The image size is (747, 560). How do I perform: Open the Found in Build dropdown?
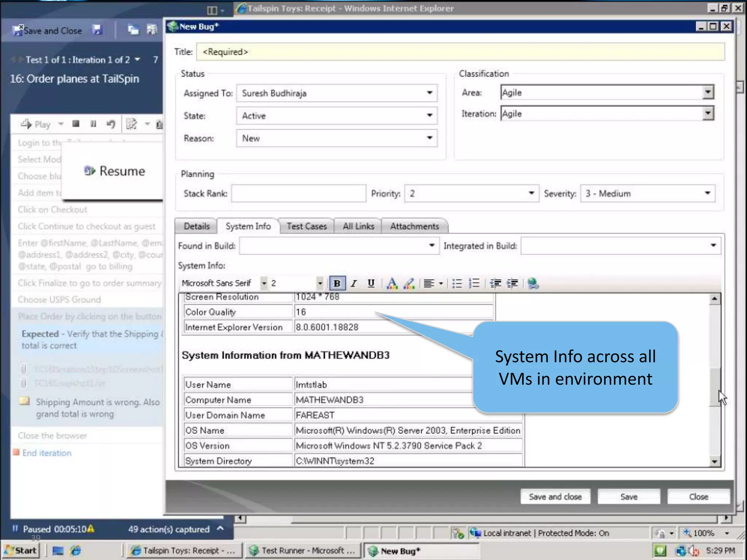[431, 245]
